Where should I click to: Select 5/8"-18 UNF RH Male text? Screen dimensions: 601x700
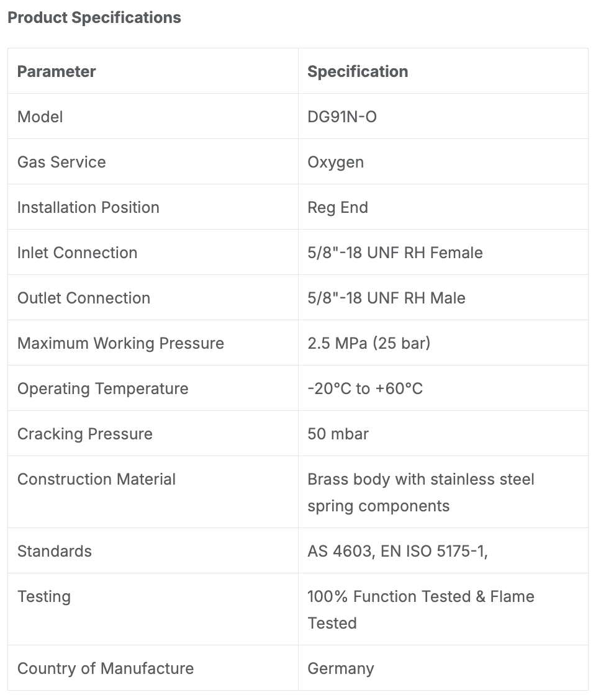(x=386, y=298)
